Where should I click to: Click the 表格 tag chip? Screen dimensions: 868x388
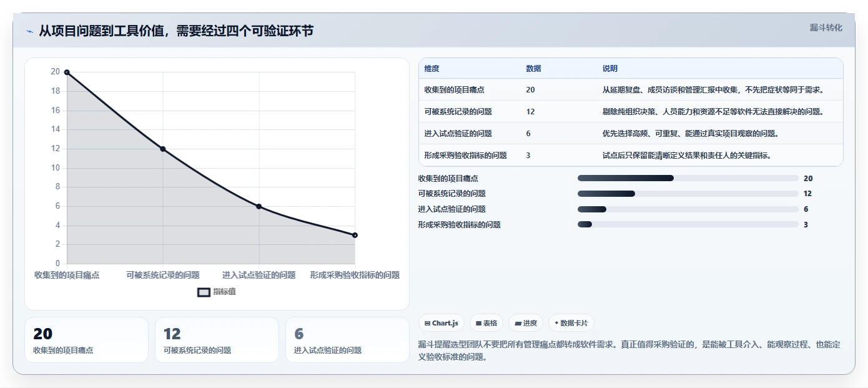tap(486, 323)
